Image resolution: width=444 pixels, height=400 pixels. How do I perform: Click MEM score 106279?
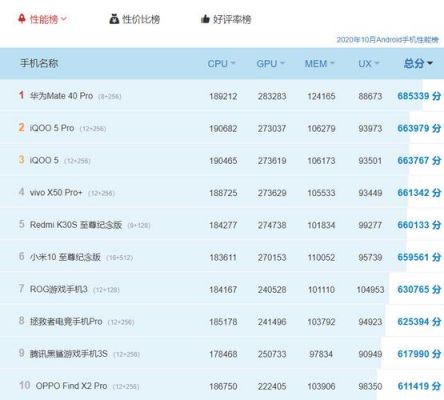(x=321, y=129)
